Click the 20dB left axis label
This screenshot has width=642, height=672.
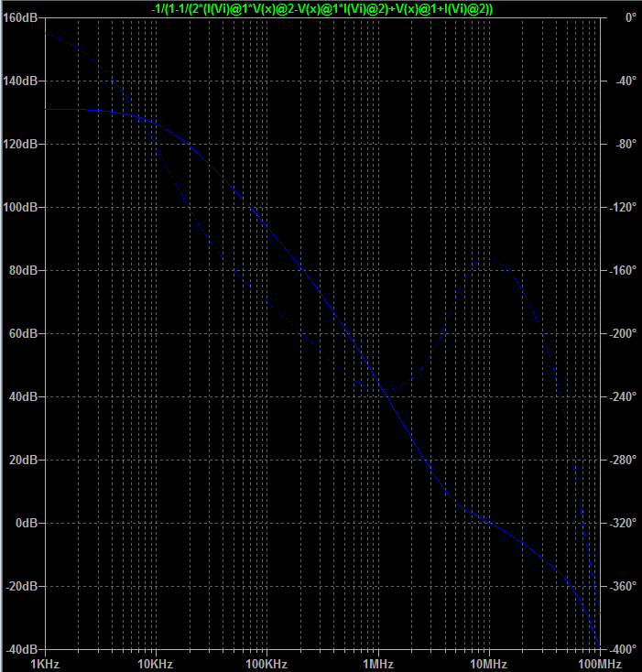pos(23,460)
